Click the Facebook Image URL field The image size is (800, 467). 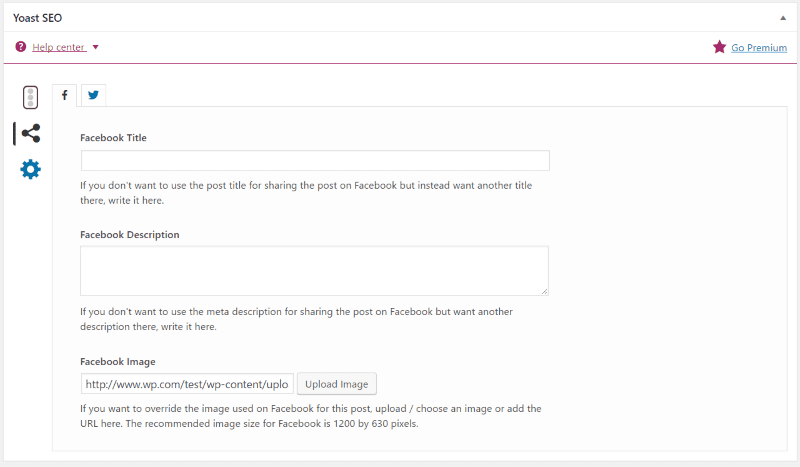(x=187, y=384)
